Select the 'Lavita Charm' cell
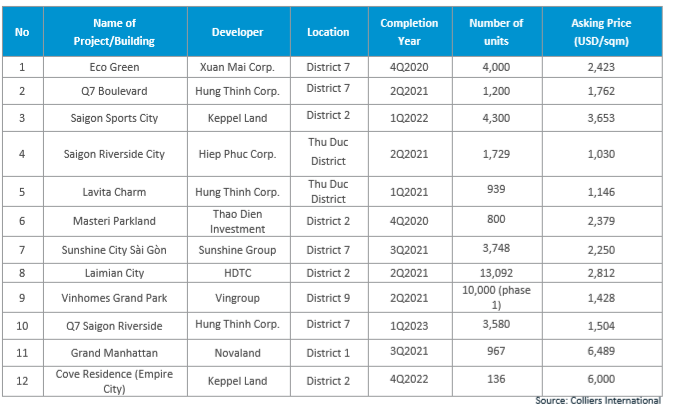673x417 pixels. click(115, 192)
